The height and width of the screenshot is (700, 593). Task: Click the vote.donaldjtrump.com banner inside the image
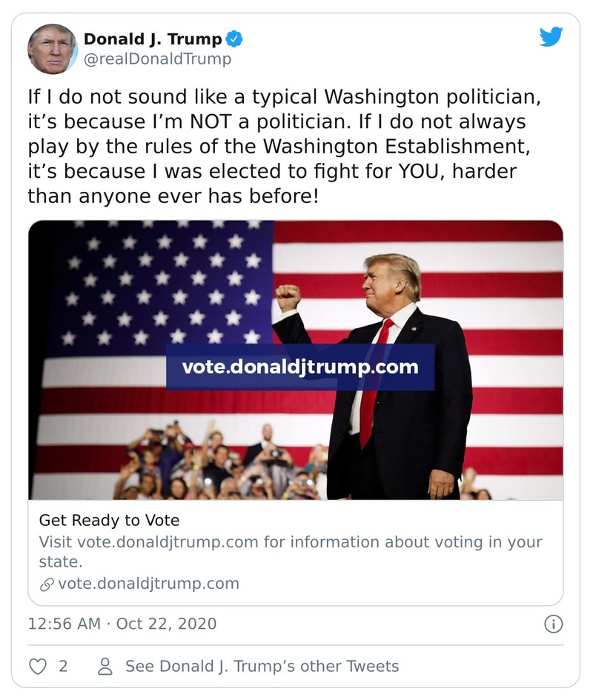(x=302, y=365)
